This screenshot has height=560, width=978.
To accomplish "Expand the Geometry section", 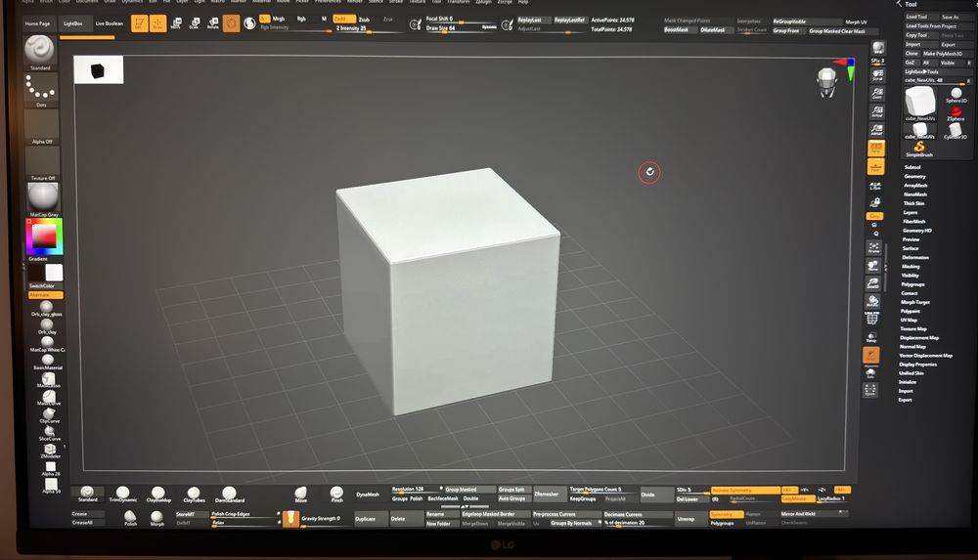I will click(x=915, y=177).
